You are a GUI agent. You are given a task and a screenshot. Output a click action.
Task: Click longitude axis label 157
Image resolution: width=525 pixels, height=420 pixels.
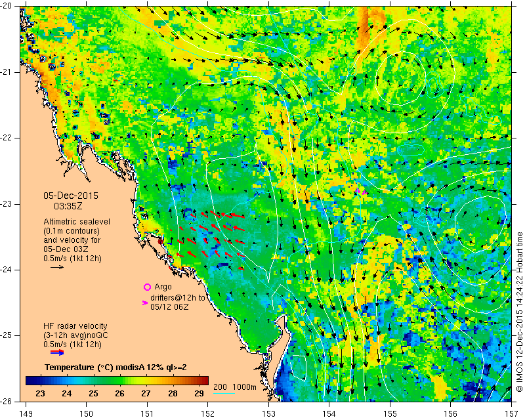pos(511,413)
